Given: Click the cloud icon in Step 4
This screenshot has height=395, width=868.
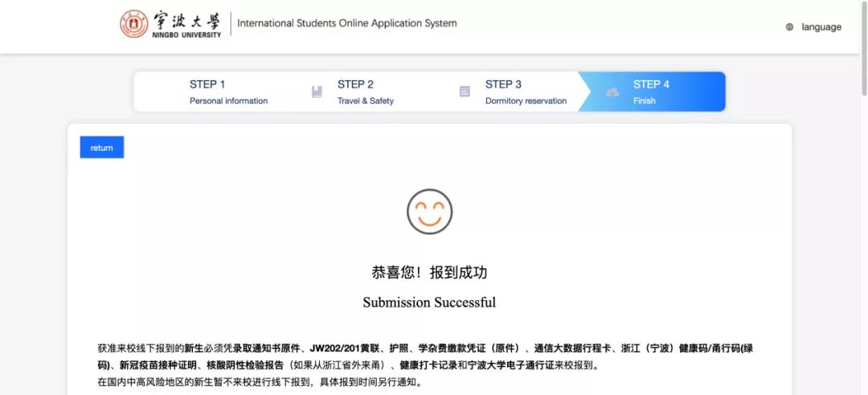Looking at the screenshot, I should click(x=612, y=92).
